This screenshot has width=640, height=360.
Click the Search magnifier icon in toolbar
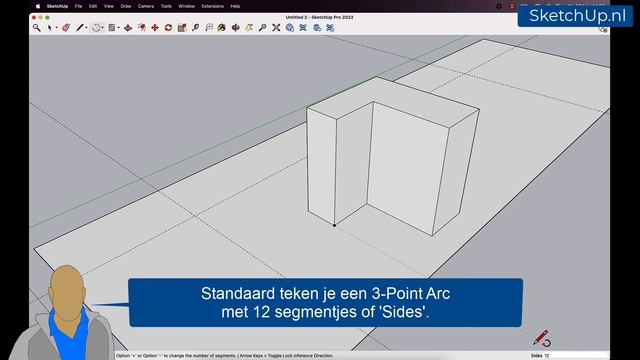37,28
